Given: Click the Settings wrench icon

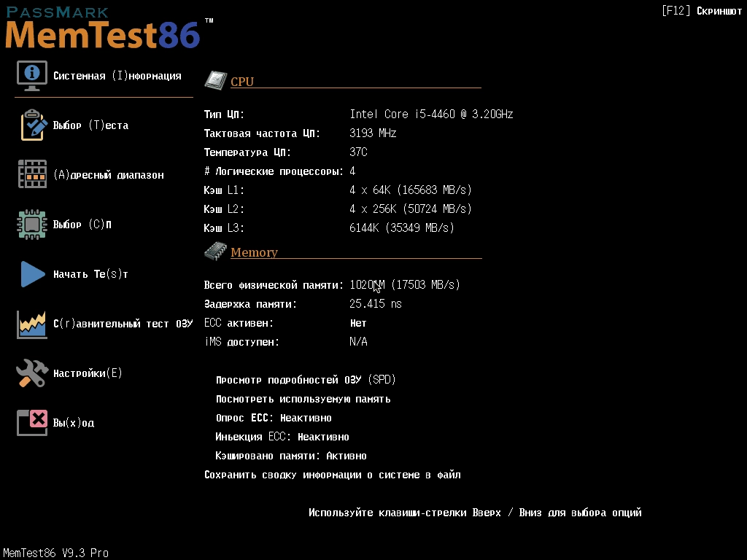Looking at the screenshot, I should click(32, 373).
